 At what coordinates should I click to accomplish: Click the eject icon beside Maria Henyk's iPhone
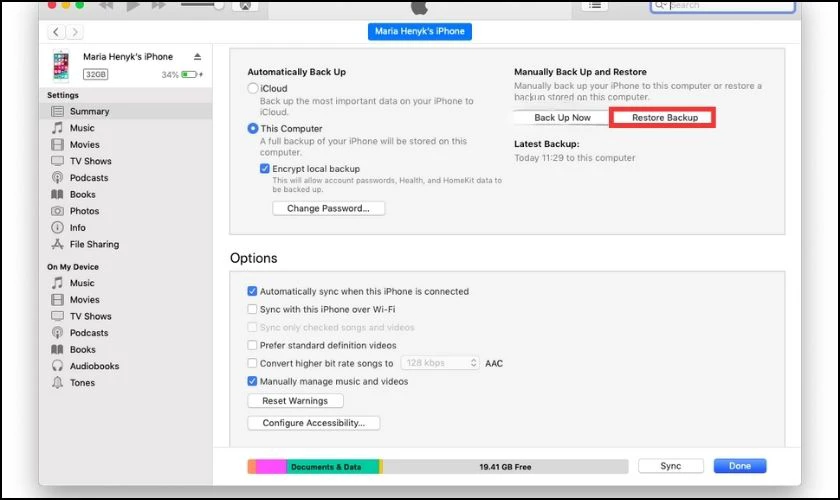coord(197,57)
